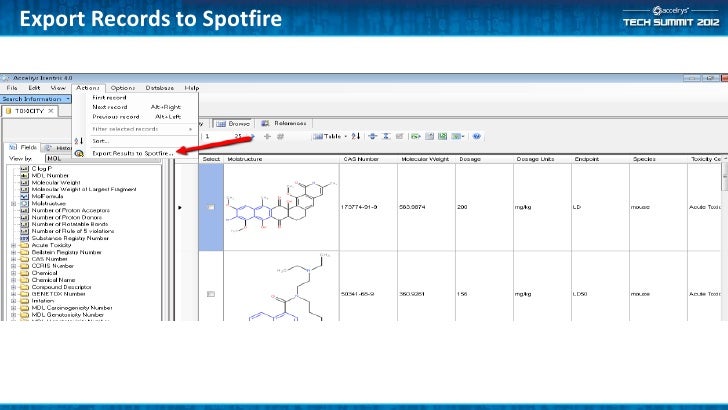
Task: Open the Options menu
Action: pyautogui.click(x=123, y=88)
